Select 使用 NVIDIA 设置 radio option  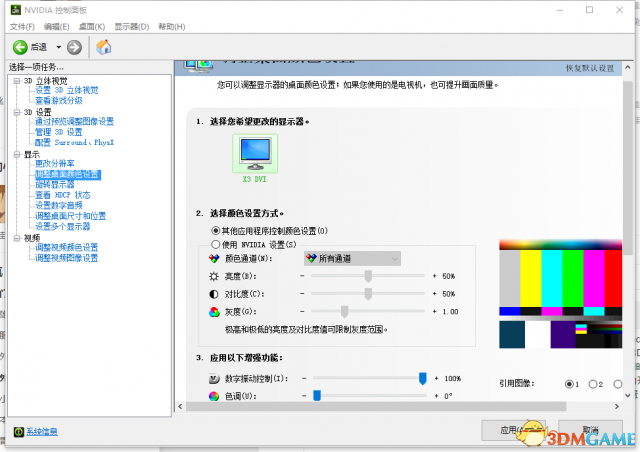[x=216, y=245]
